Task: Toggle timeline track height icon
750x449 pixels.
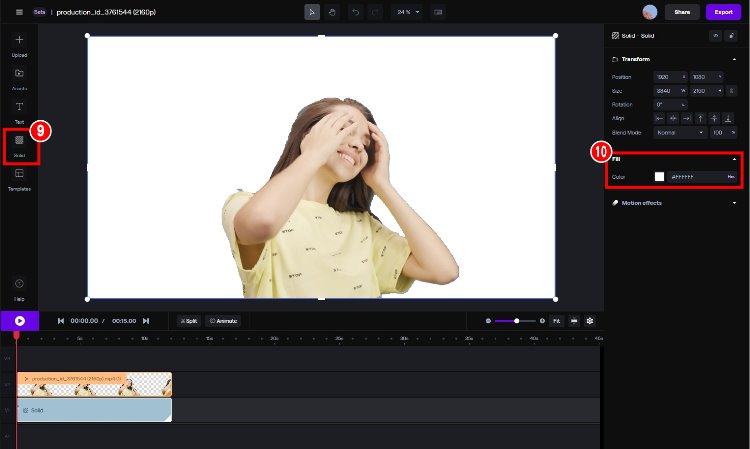Action: [574, 321]
